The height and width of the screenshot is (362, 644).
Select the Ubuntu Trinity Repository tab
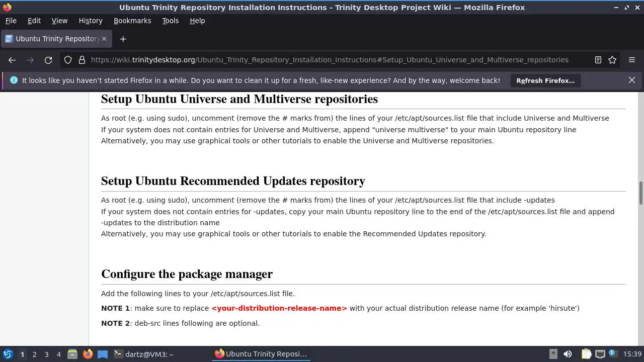pos(55,39)
